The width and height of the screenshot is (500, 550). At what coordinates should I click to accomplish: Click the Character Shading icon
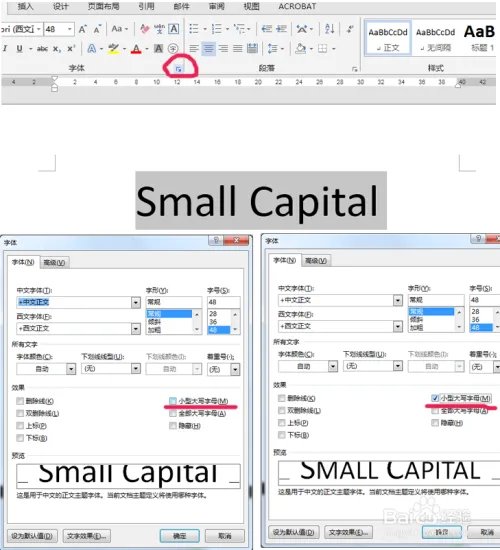click(x=159, y=48)
